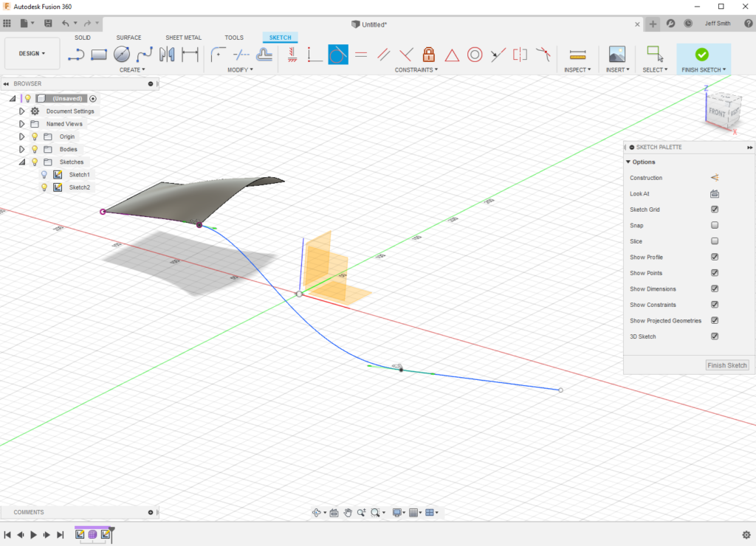The image size is (756, 546).
Task: Select the 2-Point Rectangle tool
Action: [99, 54]
